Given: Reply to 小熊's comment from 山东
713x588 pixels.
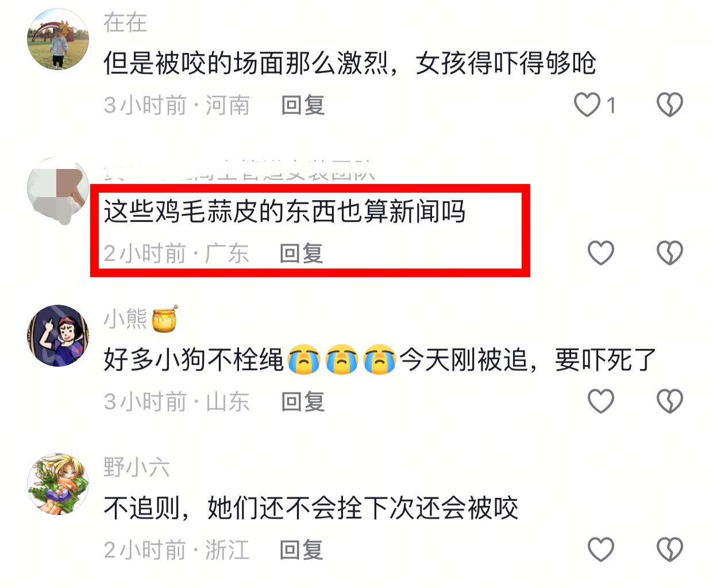Looking at the screenshot, I should [303, 402].
